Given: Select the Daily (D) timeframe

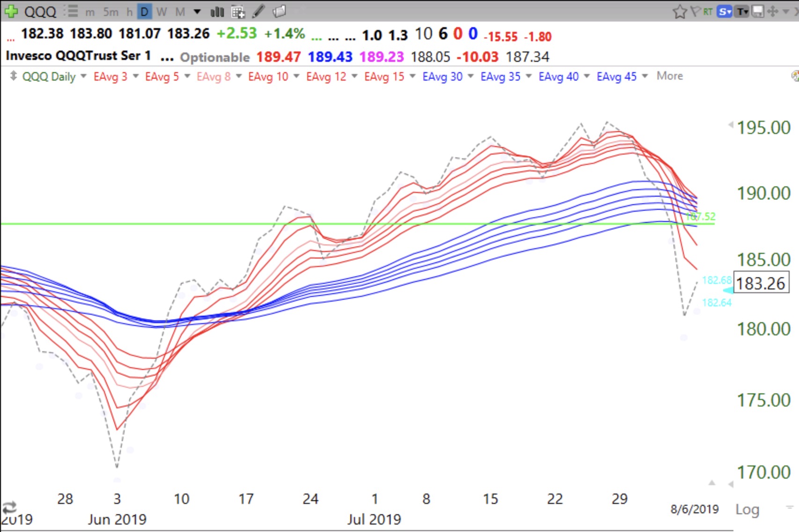Looking at the screenshot, I should [144, 12].
